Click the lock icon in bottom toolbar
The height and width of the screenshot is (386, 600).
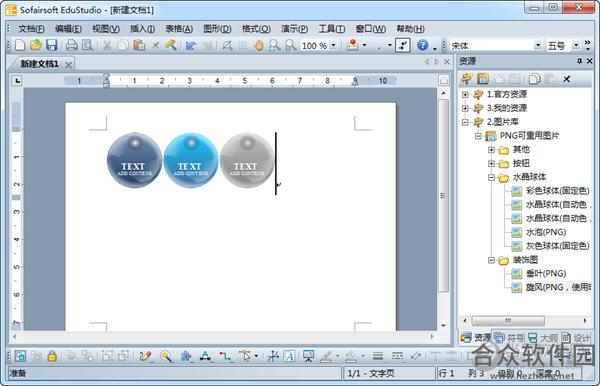pos(52,356)
